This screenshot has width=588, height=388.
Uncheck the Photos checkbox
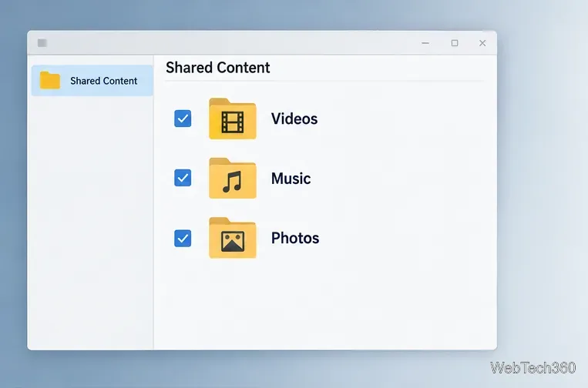tap(183, 238)
